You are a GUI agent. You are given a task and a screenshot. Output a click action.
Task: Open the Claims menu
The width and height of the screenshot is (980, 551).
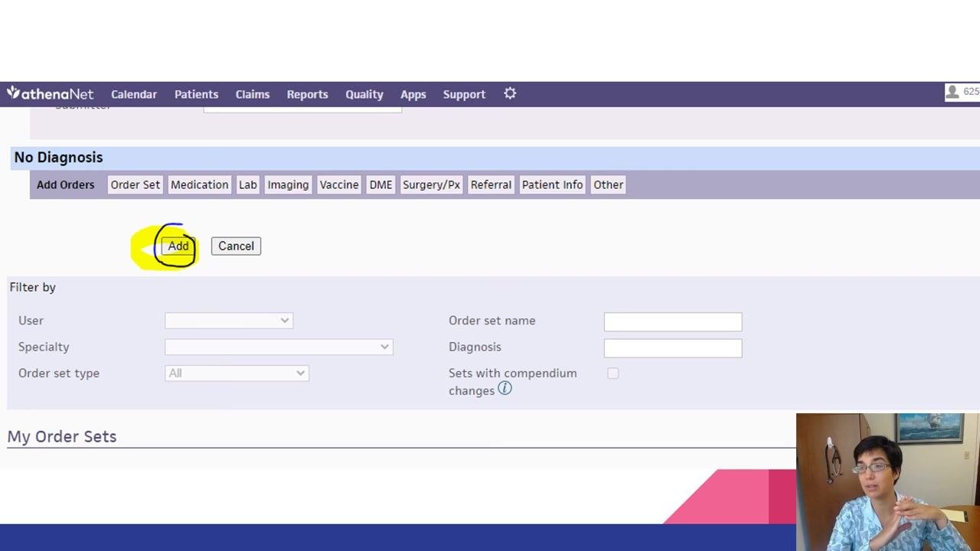253,94
